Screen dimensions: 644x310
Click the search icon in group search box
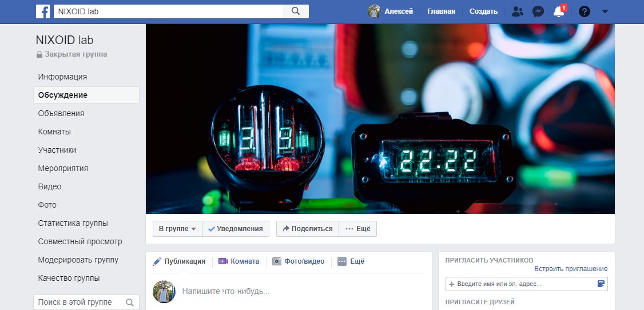pyautogui.click(x=130, y=302)
